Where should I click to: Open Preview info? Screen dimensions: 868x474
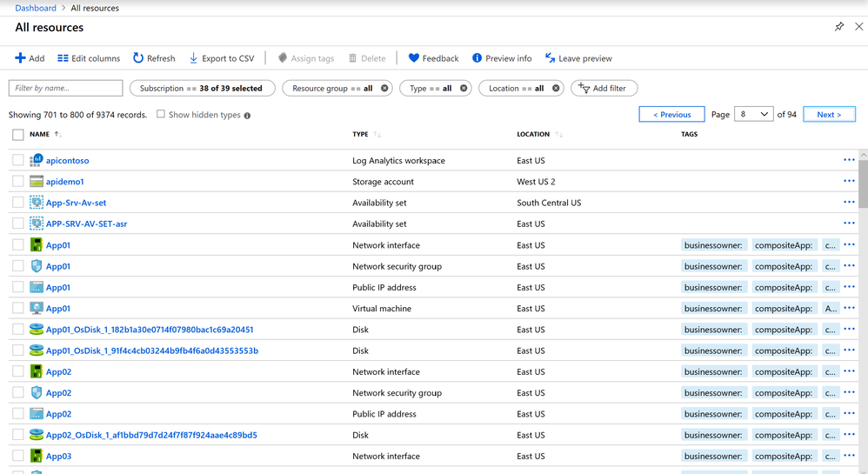(x=502, y=58)
